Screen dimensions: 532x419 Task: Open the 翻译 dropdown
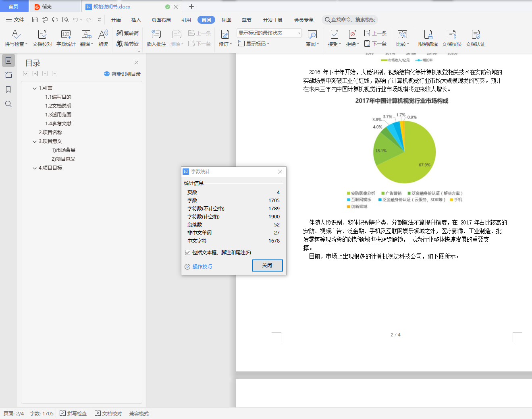point(87,38)
